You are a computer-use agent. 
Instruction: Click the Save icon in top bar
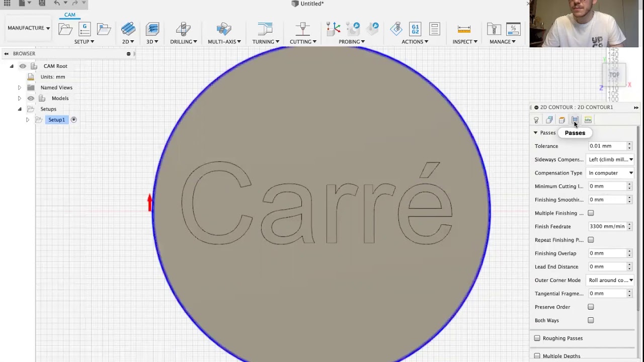point(42,3)
